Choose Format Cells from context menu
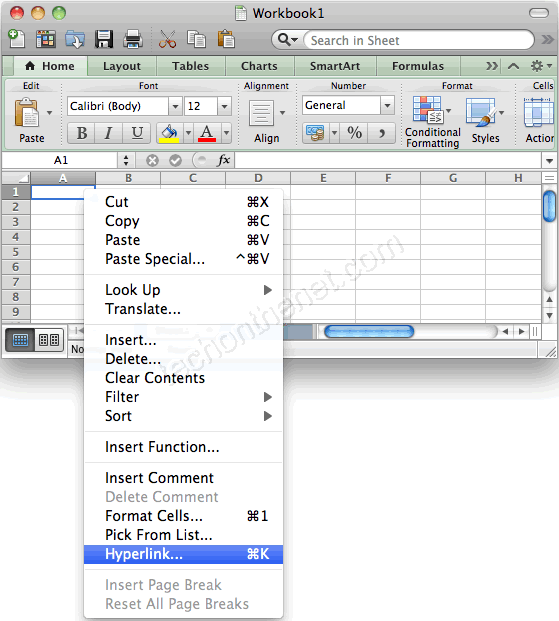559x621 pixels. [183, 516]
